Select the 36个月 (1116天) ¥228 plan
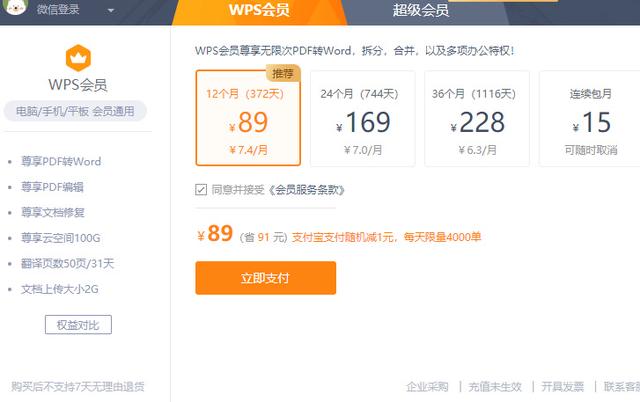The image size is (640, 402). coord(477,118)
